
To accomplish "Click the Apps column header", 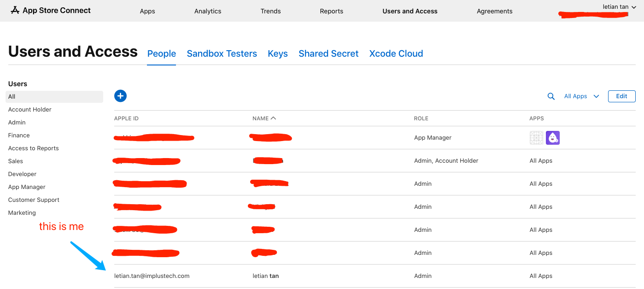I will pos(537,118).
